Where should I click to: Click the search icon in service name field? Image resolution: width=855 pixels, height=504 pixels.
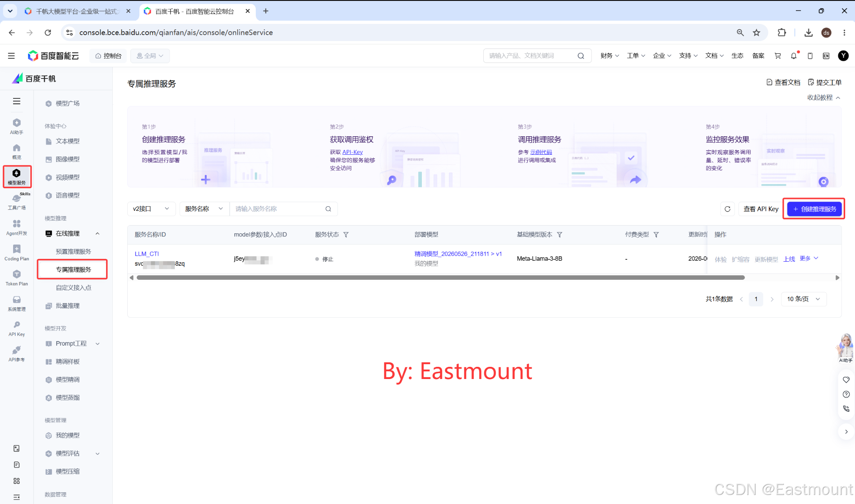click(328, 209)
